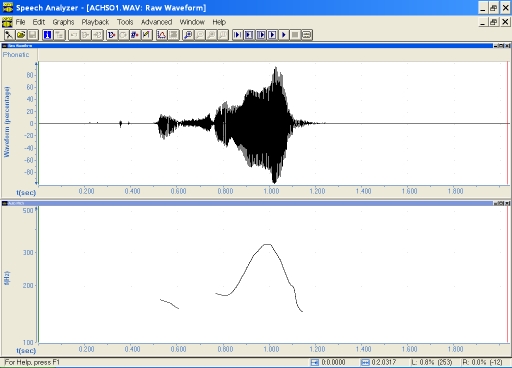The width and height of the screenshot is (512, 368).
Task: Click the third framed play icon in playback group
Action: point(261,35)
